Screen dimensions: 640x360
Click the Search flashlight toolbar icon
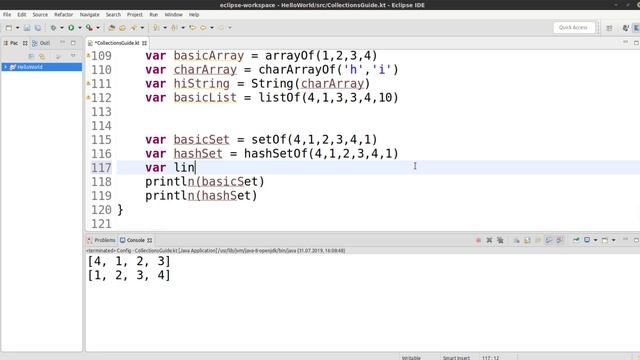[x=134, y=28]
